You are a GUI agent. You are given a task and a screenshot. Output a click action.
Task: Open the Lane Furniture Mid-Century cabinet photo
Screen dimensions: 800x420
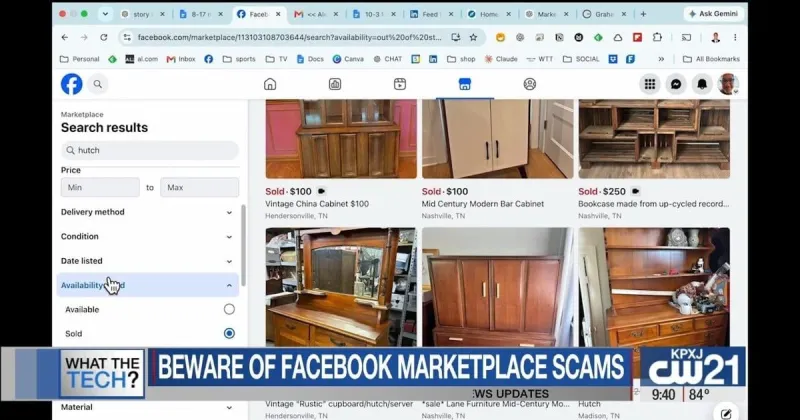(497, 287)
